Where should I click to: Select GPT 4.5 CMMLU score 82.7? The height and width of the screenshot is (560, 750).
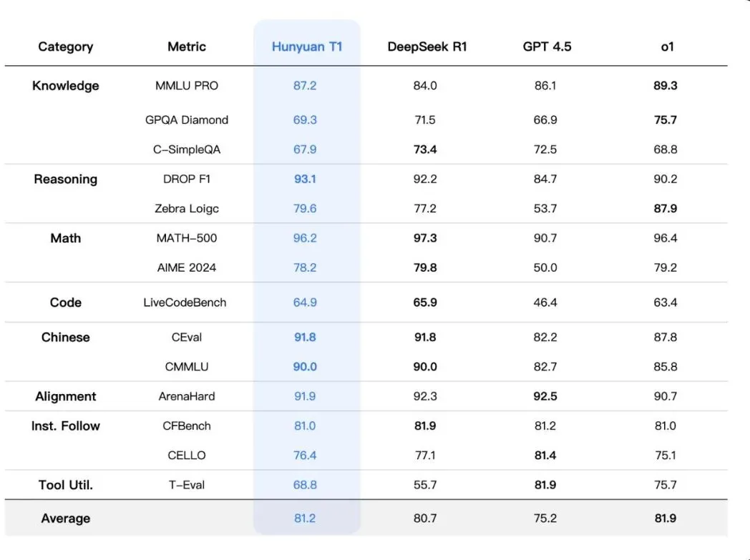(x=545, y=367)
